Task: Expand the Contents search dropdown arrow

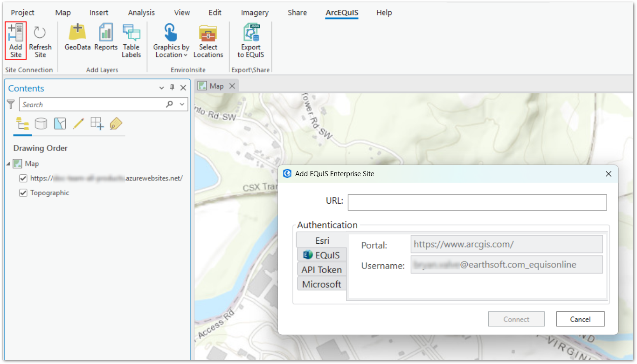Action: 182,104
